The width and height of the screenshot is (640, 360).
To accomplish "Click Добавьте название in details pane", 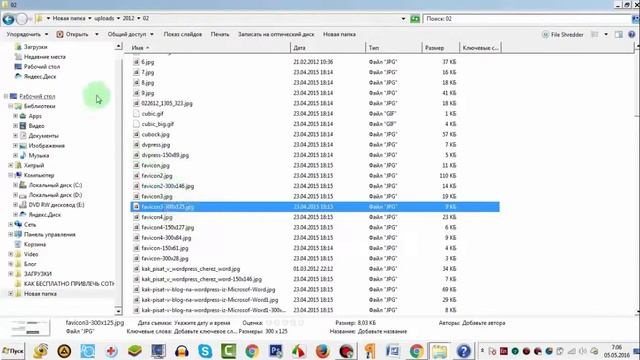I will 382,331.
